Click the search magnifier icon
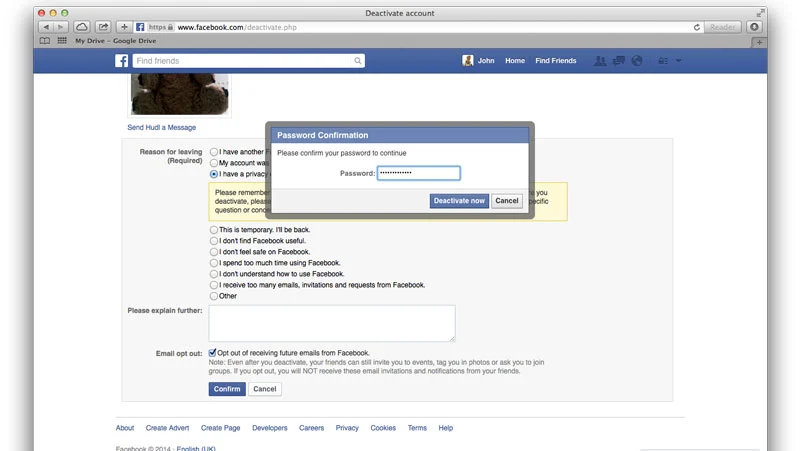Viewport: 800px width, 451px height. tap(358, 61)
